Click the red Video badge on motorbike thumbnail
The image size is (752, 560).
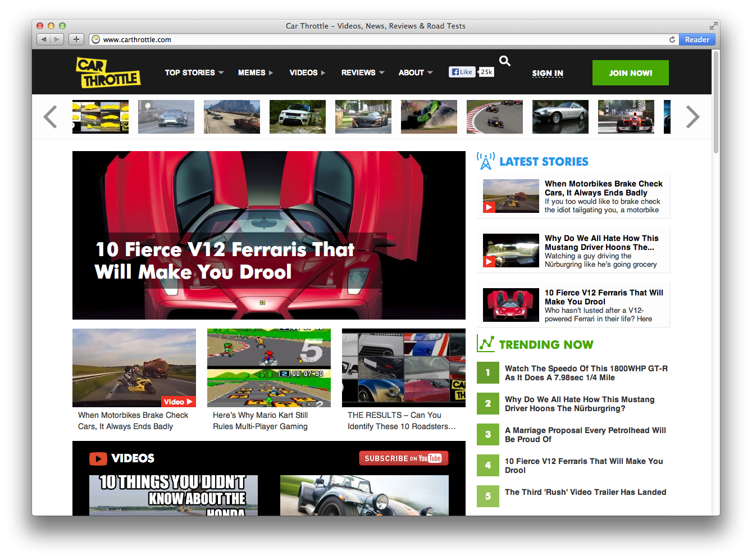click(179, 402)
